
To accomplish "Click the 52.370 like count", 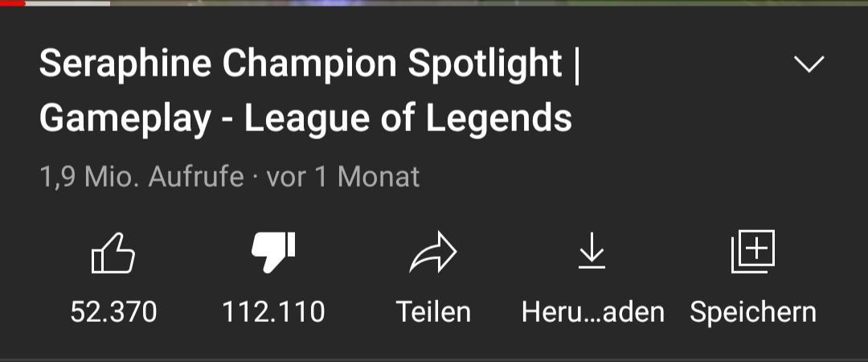I will pyautogui.click(x=113, y=312).
